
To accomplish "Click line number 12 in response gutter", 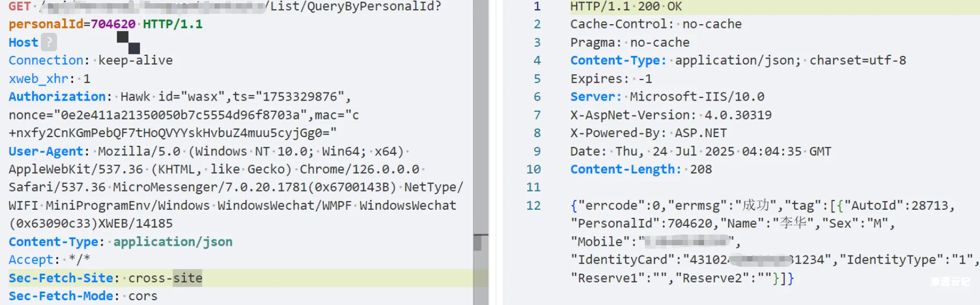I will pos(533,205).
